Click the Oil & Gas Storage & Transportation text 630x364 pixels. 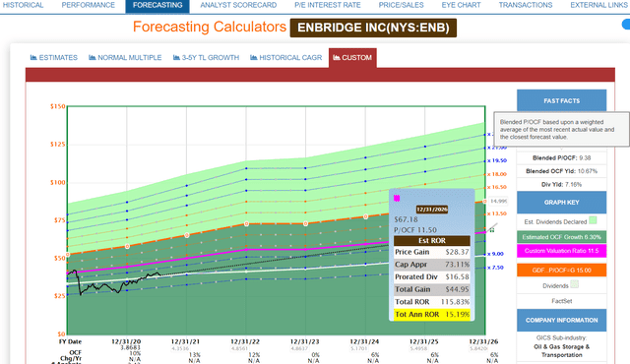561,351
